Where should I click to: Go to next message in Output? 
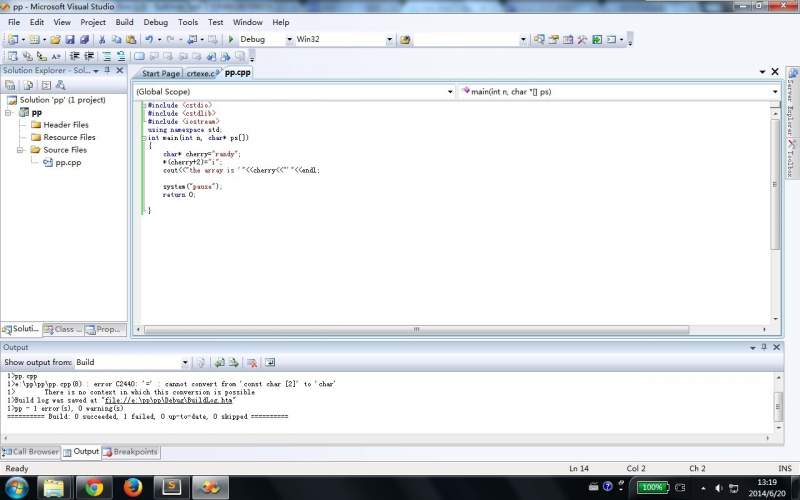(233, 362)
